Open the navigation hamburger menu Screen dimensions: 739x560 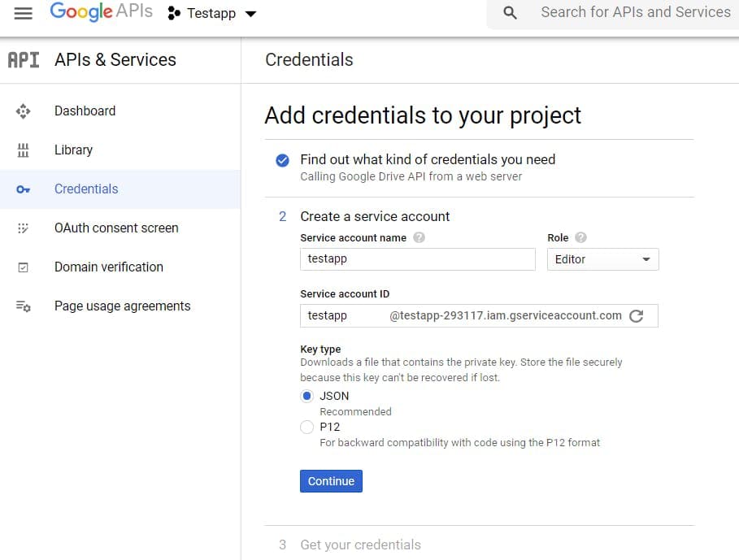click(24, 13)
